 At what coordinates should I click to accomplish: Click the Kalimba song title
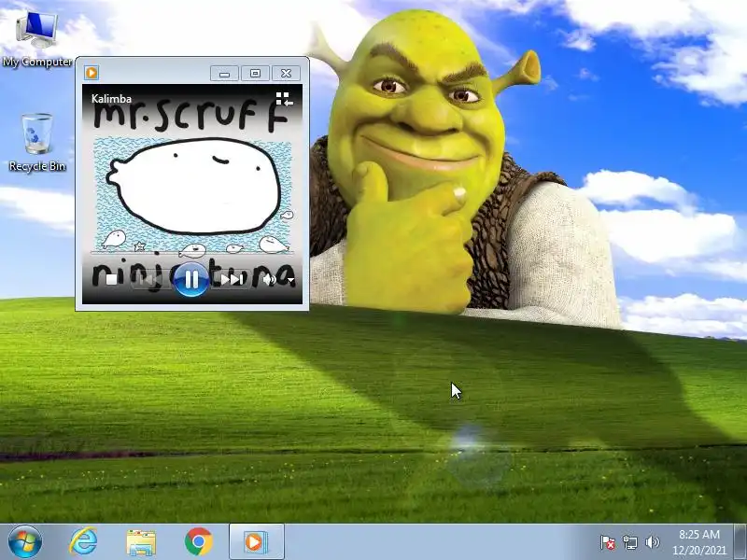pyautogui.click(x=111, y=99)
